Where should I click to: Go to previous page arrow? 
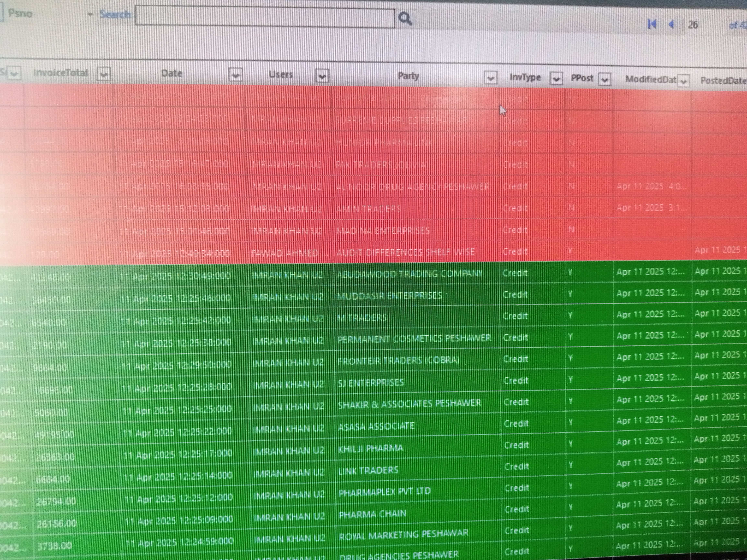pyautogui.click(x=671, y=24)
